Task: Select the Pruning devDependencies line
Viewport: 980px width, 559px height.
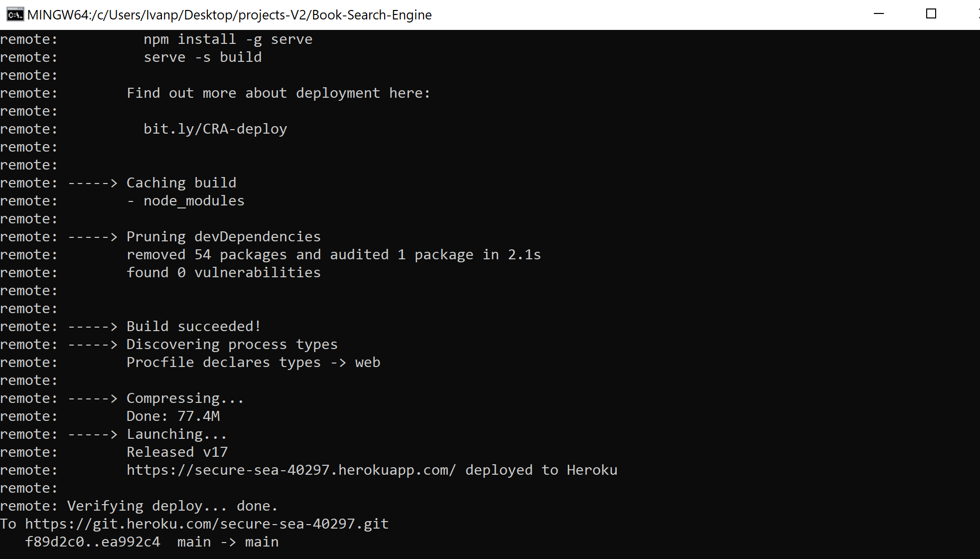Action: (x=223, y=236)
